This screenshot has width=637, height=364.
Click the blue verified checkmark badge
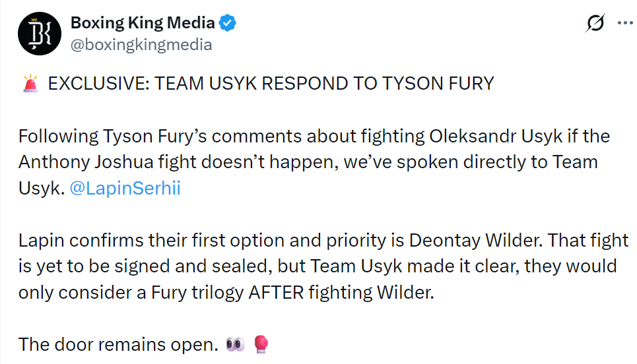[228, 23]
